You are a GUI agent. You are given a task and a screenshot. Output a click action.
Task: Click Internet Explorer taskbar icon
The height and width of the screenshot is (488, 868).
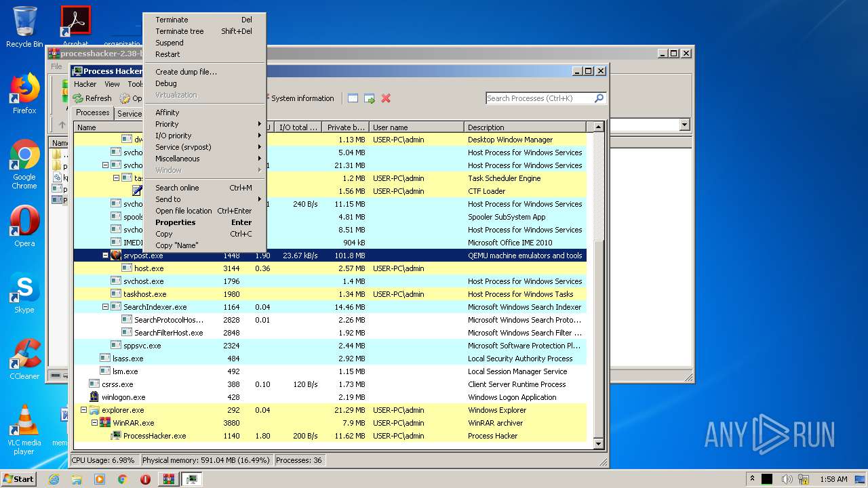54,479
